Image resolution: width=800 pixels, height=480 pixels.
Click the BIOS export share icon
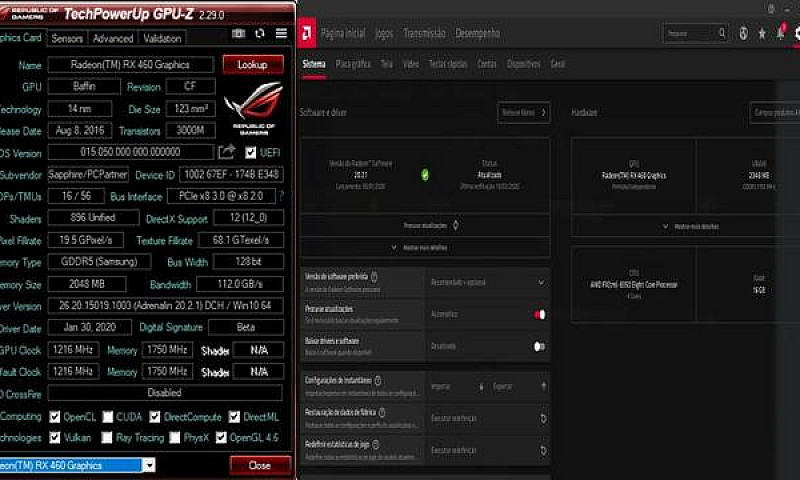(x=227, y=151)
